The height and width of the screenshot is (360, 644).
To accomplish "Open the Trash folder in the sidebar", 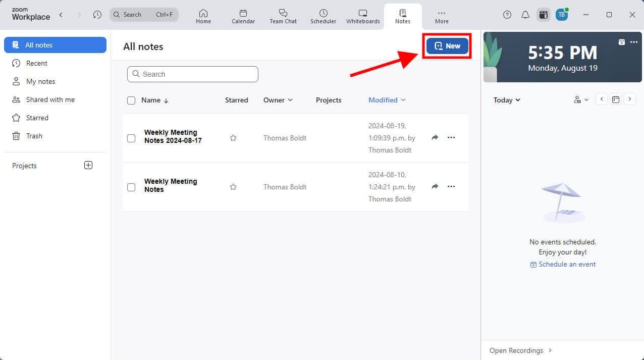I will (34, 136).
